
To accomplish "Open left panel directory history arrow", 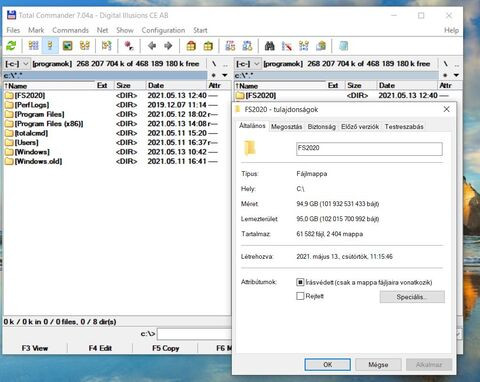I will 225,75.
